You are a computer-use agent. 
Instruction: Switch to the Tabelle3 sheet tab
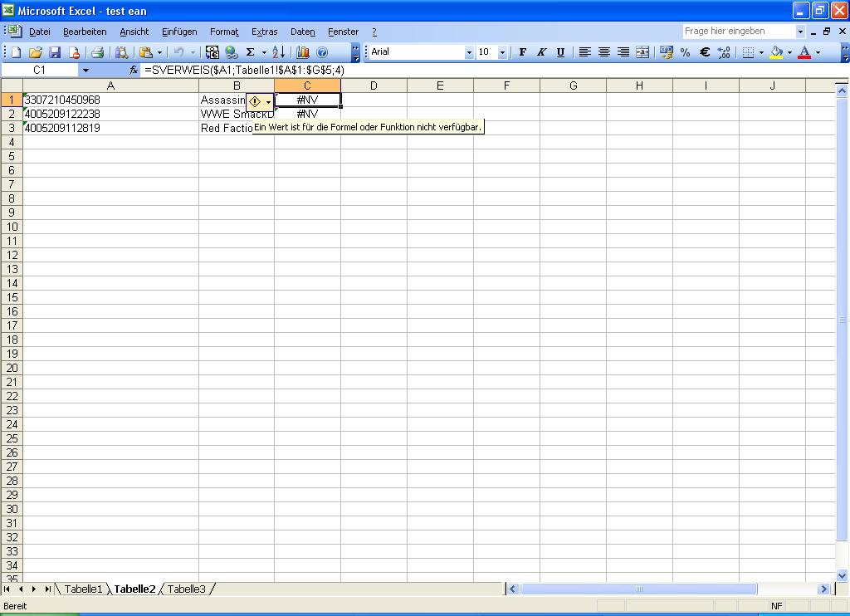click(186, 589)
